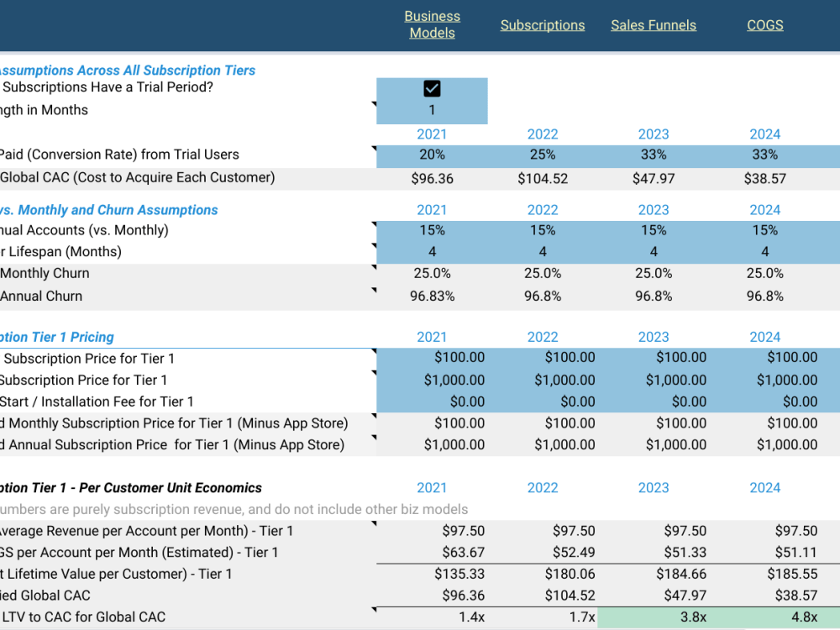This screenshot has width=840, height=630.
Task: Select the trial length cell showing 1
Action: coord(432,110)
